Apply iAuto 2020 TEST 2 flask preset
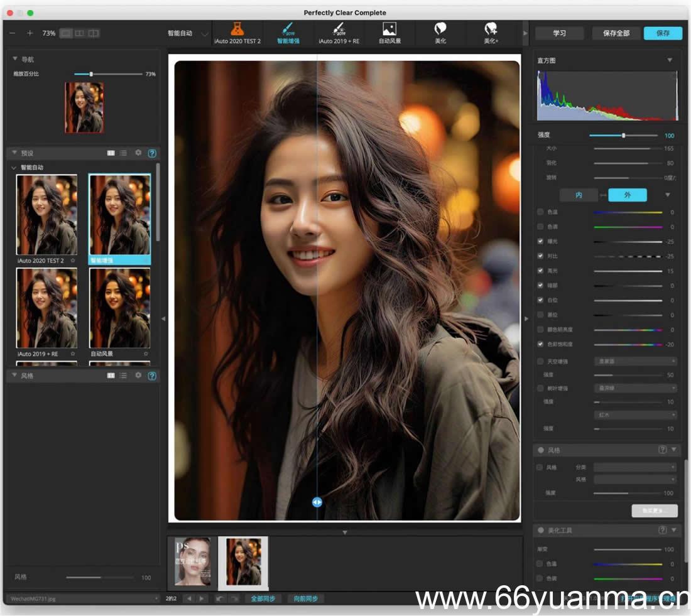 (237, 33)
